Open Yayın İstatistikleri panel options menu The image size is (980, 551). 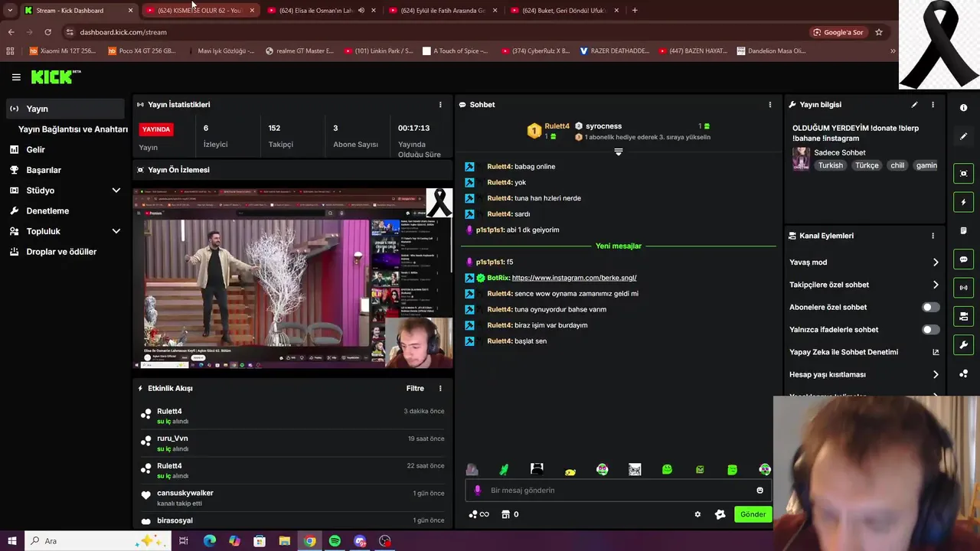(x=440, y=105)
